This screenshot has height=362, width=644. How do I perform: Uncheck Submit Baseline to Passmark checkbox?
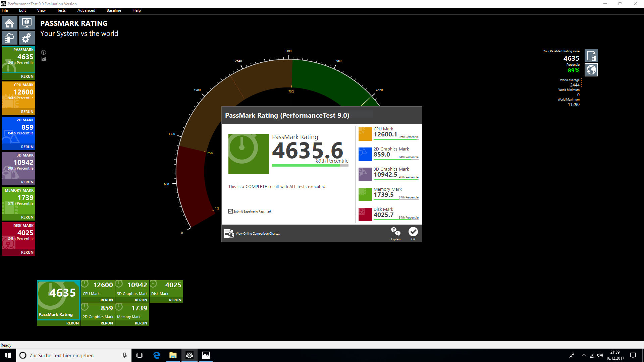coord(231,212)
